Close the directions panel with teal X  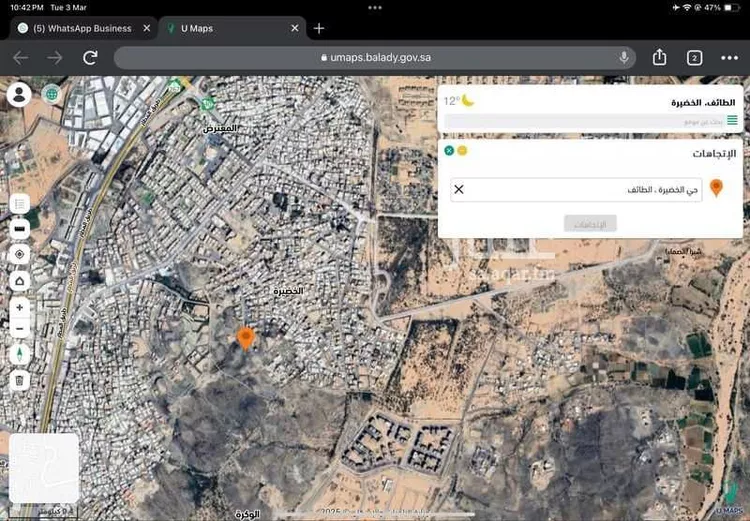(x=449, y=151)
